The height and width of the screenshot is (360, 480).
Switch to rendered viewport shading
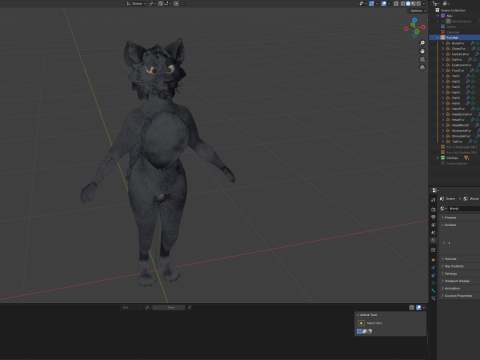(x=418, y=3)
